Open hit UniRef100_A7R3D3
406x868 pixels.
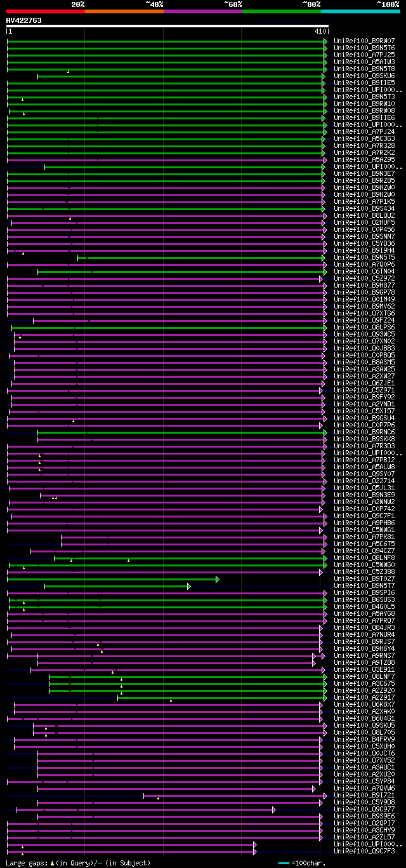pos(364,446)
